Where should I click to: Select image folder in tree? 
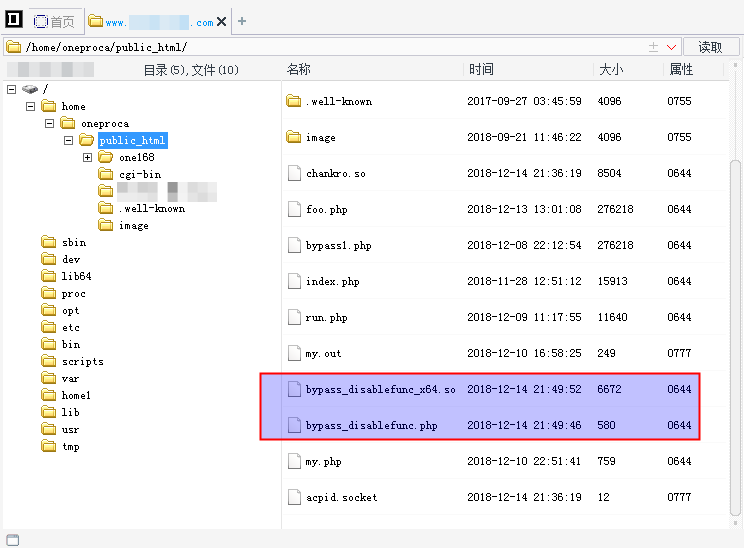coord(134,225)
